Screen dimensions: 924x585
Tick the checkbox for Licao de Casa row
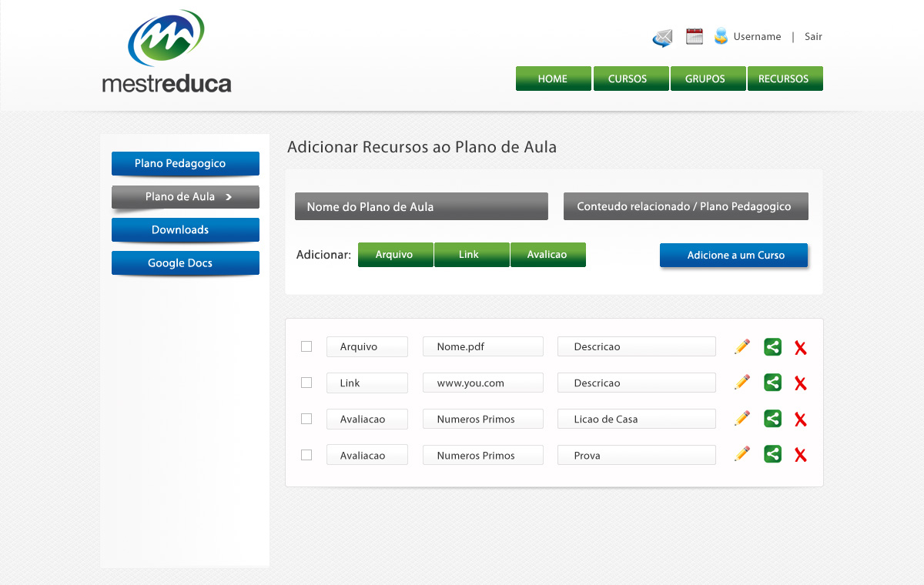[x=306, y=419]
